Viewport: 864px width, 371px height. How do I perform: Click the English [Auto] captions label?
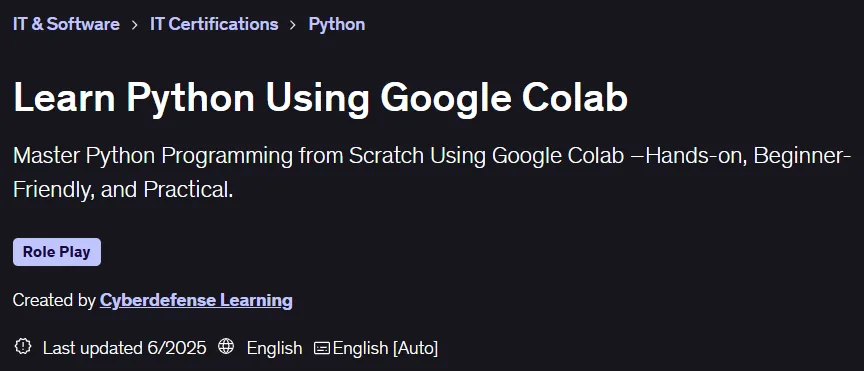coord(386,348)
